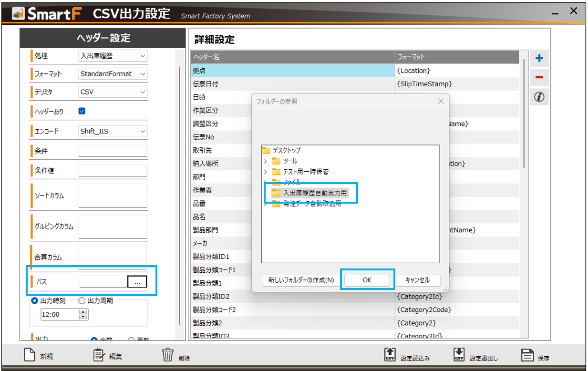Click 新しいフォルダーの作成 button

(300, 280)
